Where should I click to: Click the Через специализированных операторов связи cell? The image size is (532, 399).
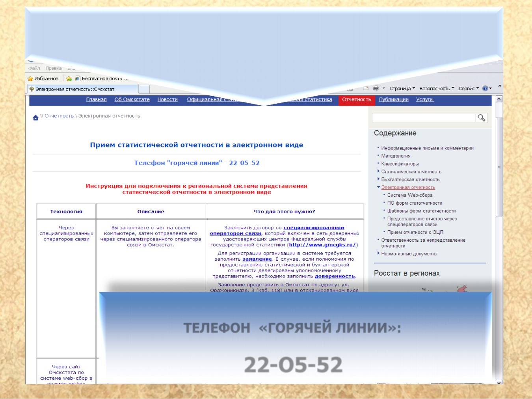(66, 233)
